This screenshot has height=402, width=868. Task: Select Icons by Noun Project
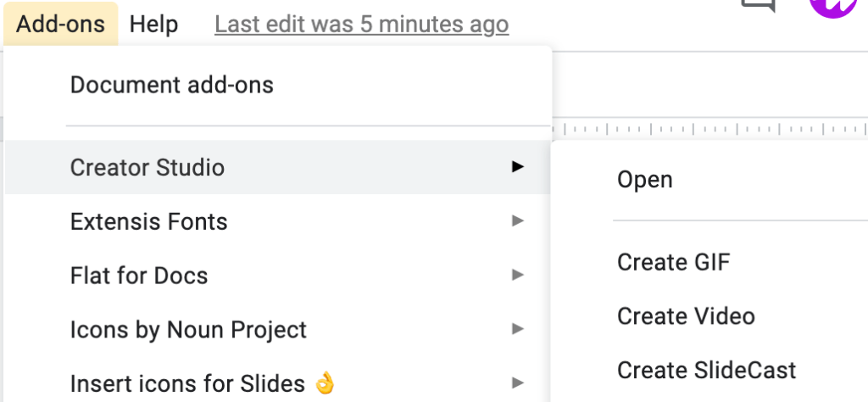pos(188,329)
